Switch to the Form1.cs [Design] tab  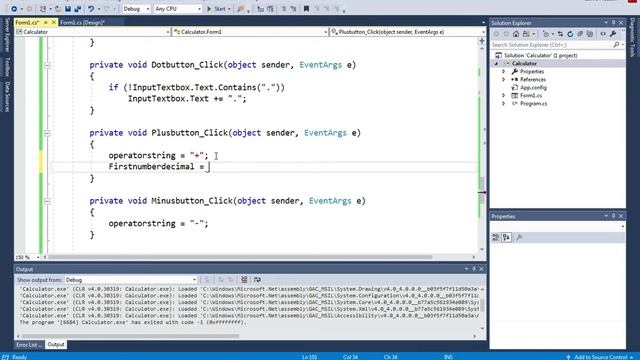tap(83, 22)
